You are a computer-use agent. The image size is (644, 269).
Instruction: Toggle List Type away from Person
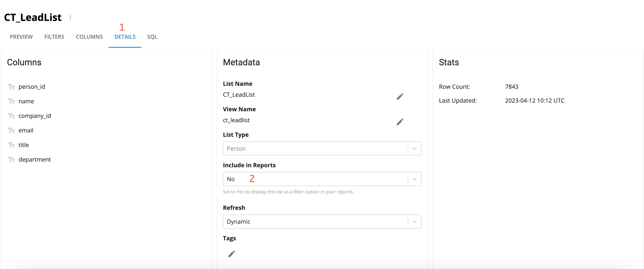pyautogui.click(x=322, y=148)
